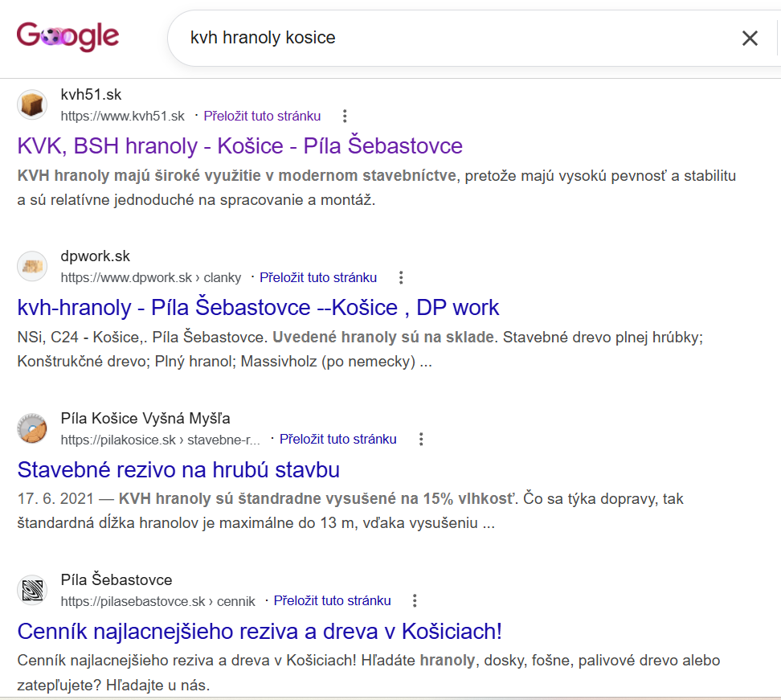This screenshot has width=781, height=700.
Task: Click the dpwork.sk site favicon
Action: click(x=32, y=266)
